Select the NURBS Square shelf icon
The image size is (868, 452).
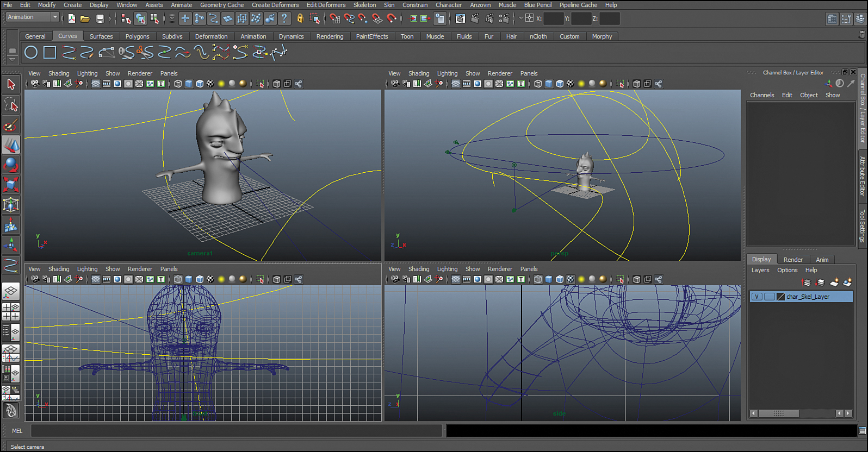pyautogui.click(x=50, y=52)
